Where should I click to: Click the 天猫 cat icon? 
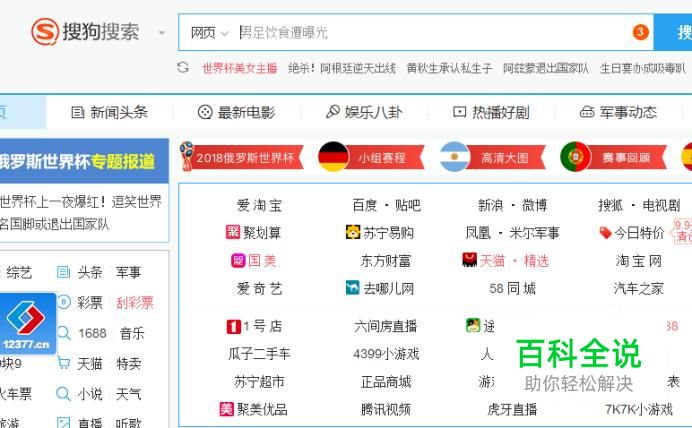point(470,259)
